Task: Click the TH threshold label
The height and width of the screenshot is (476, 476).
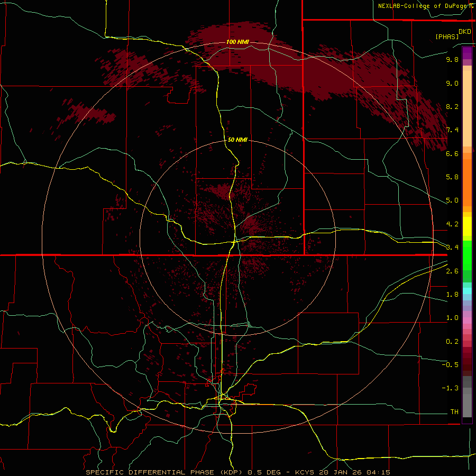Action: pos(454,412)
